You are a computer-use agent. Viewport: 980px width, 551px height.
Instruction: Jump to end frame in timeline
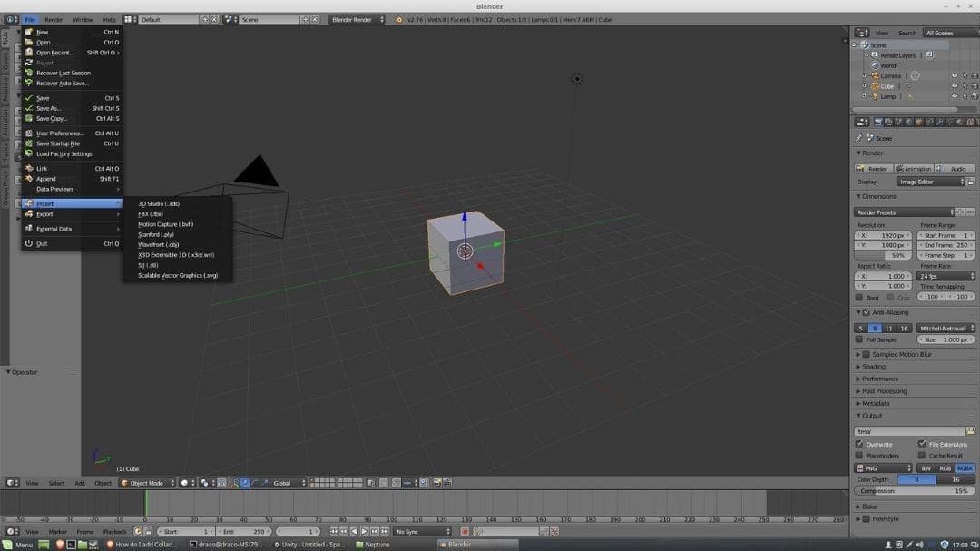point(385,532)
